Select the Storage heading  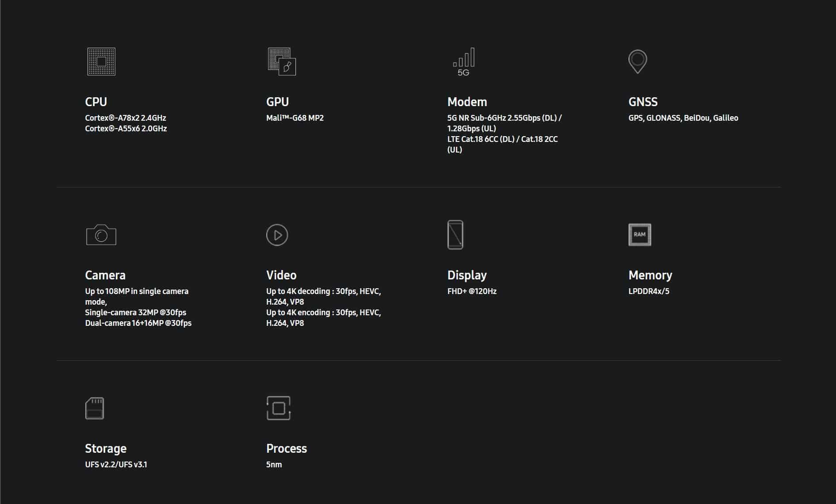tap(106, 448)
